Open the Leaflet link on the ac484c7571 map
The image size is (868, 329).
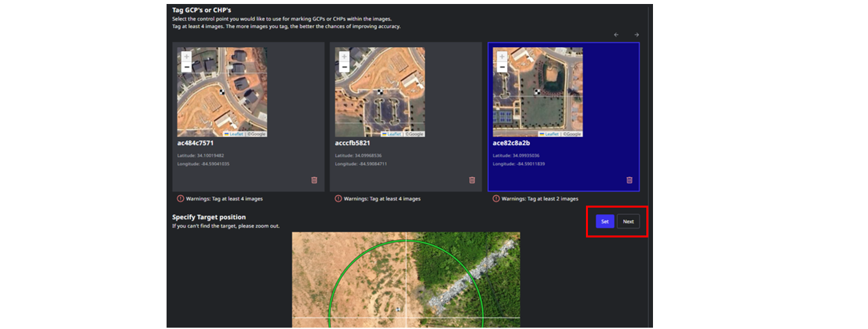pyautogui.click(x=235, y=134)
